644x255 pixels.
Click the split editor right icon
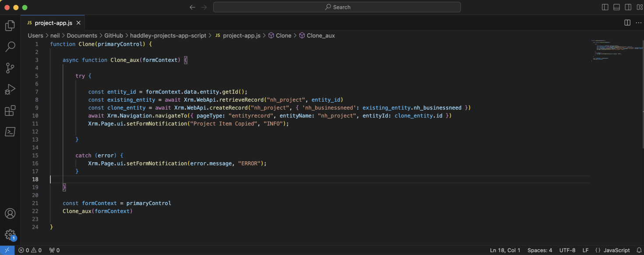coord(627,23)
